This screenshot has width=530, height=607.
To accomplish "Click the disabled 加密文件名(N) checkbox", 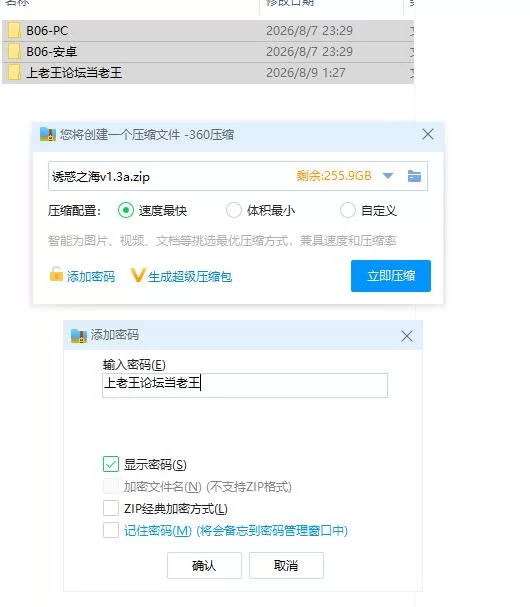I will click(111, 486).
